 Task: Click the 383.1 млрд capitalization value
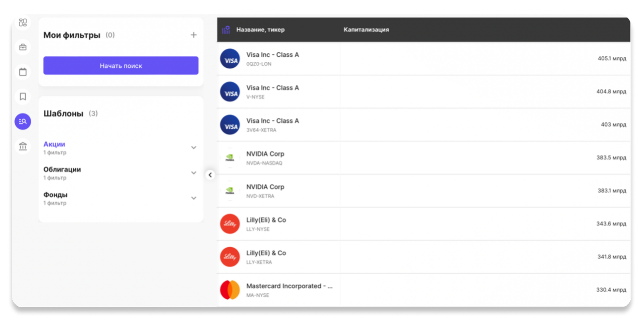[612, 191]
